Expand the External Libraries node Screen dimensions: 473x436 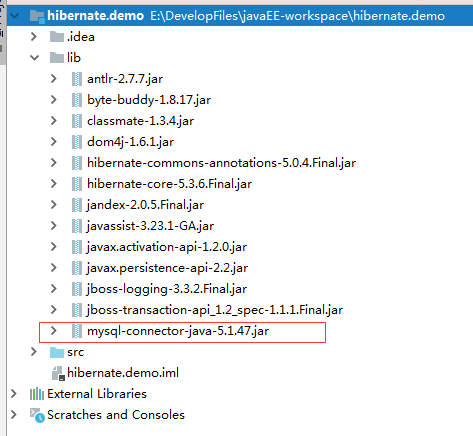[14, 394]
